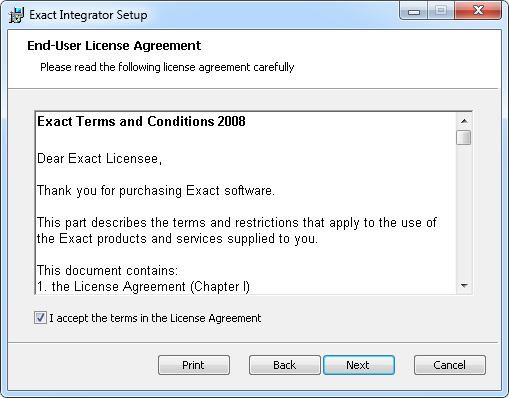Close the setup wizard with the red X
Screen dimensions: 509x398
pos(478,11)
